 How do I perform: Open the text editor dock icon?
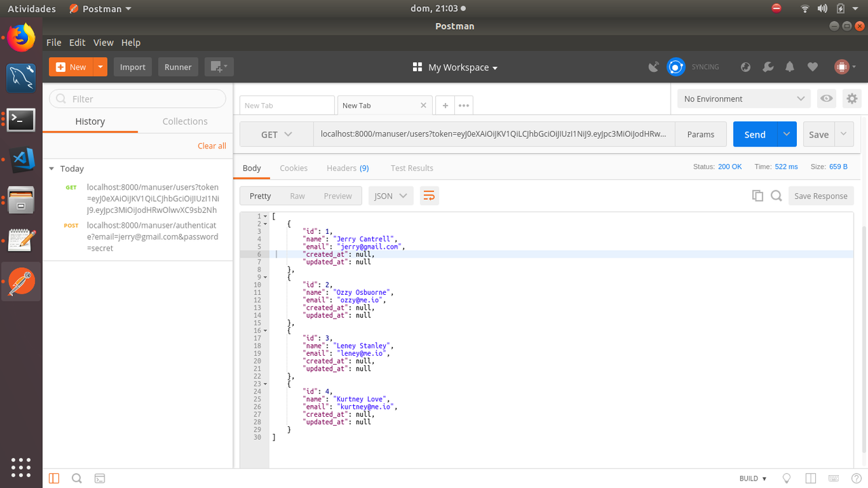click(x=21, y=241)
